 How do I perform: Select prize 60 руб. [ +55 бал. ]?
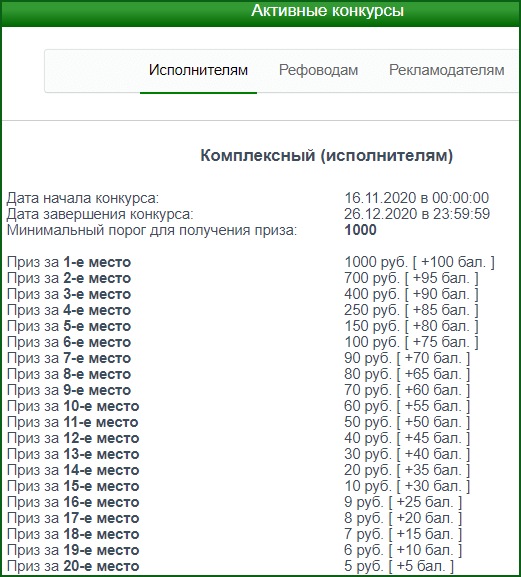pyautogui.click(x=407, y=406)
